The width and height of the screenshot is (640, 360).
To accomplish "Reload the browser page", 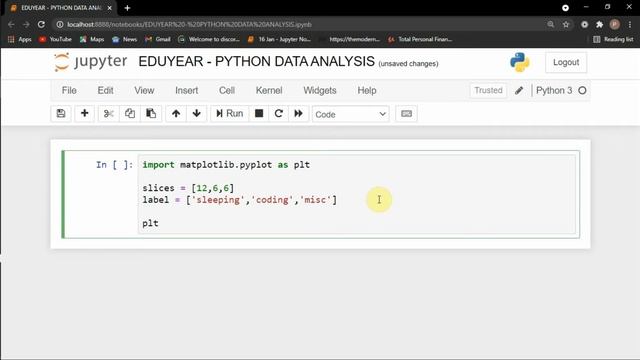I will click(x=41, y=24).
